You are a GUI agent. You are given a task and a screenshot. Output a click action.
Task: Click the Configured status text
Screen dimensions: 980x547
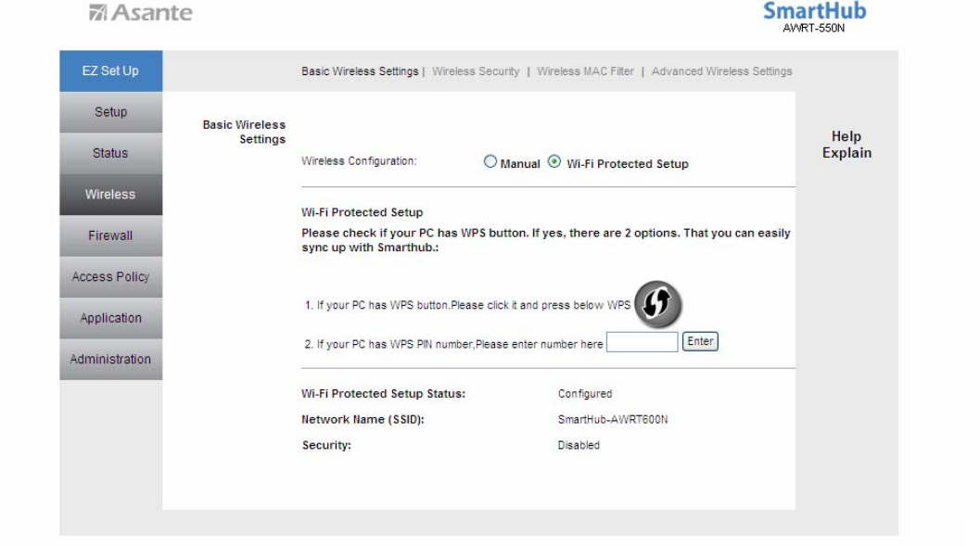tap(585, 394)
